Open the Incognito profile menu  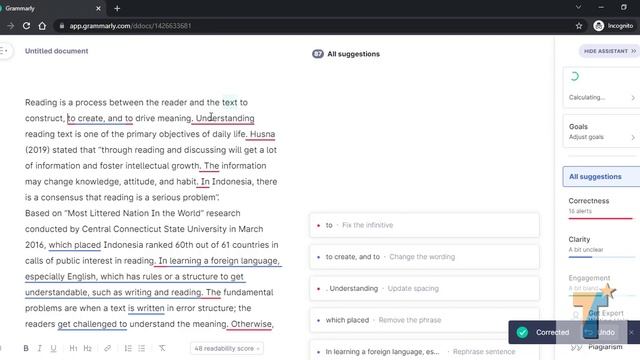[613, 26]
